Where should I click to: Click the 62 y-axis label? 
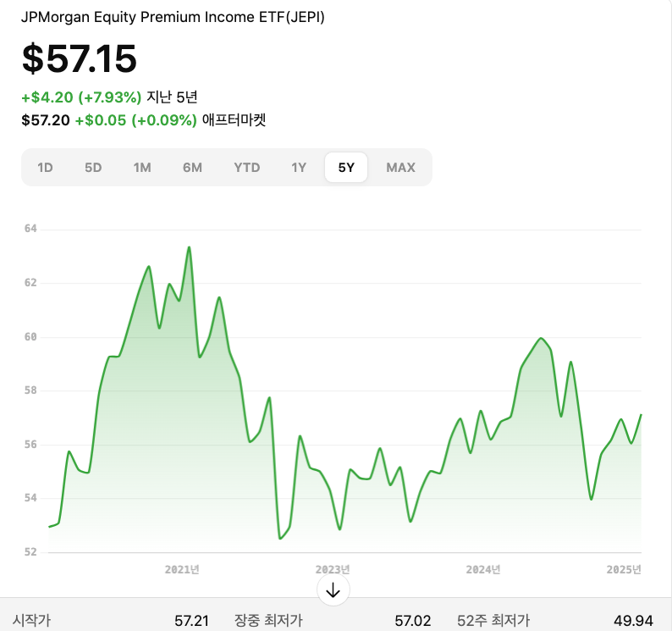click(30, 283)
